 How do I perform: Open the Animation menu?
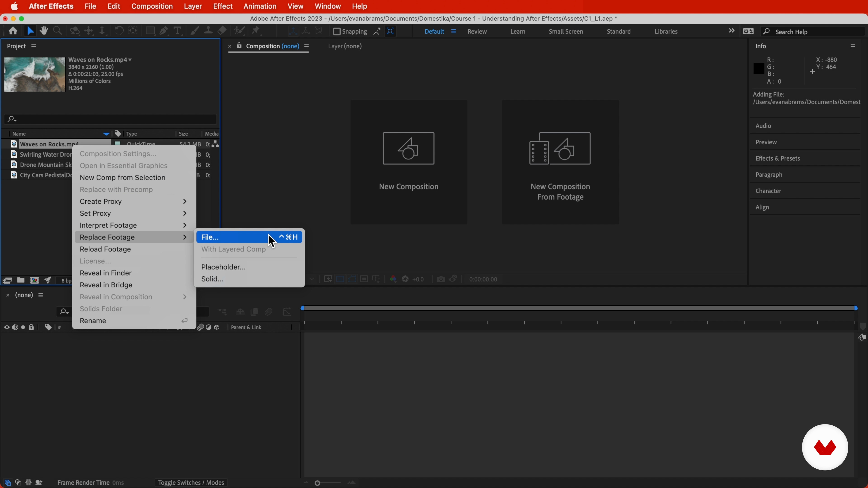point(260,6)
